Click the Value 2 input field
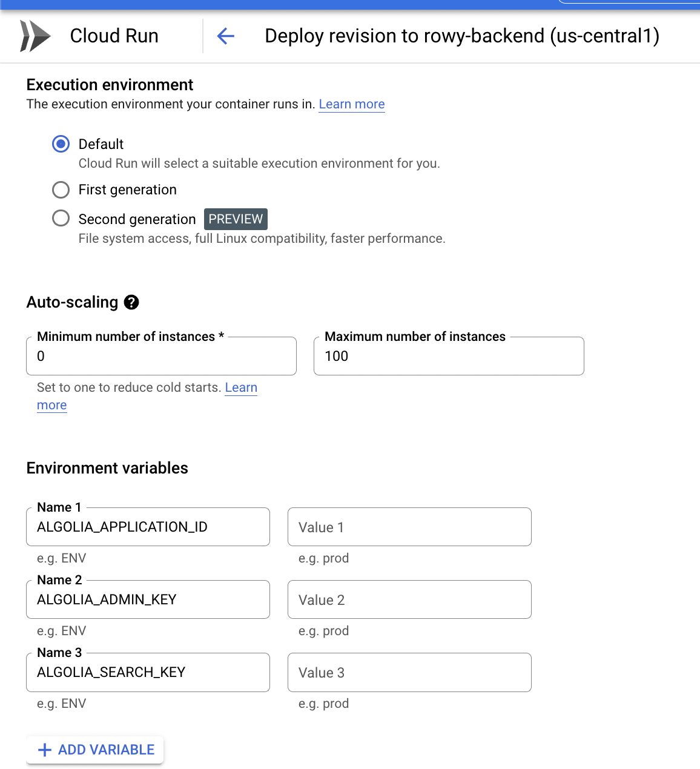Image resolution: width=700 pixels, height=769 pixels. point(409,599)
